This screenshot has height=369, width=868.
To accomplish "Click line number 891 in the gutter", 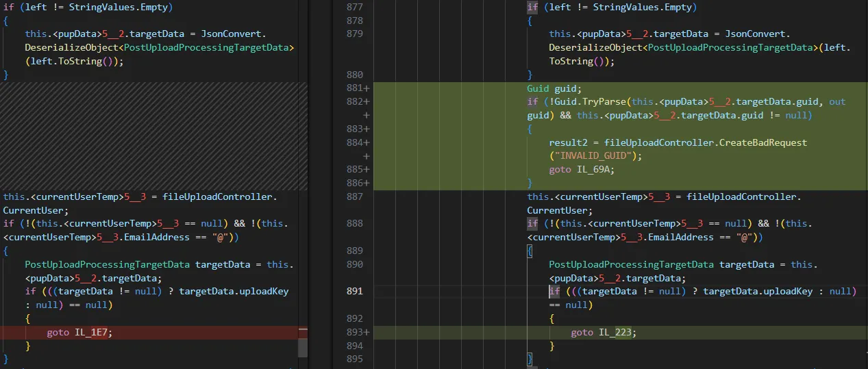I will point(354,291).
